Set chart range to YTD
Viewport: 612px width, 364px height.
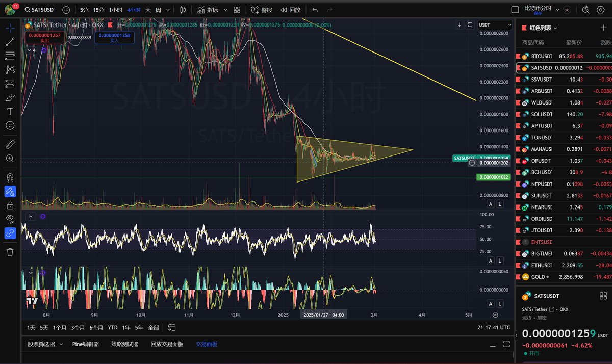coord(113,327)
